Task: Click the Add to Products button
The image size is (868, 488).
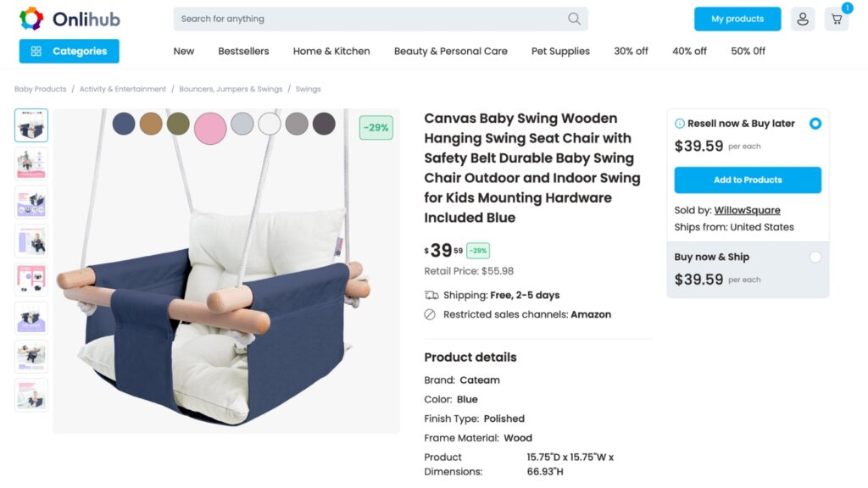Action: click(x=748, y=180)
